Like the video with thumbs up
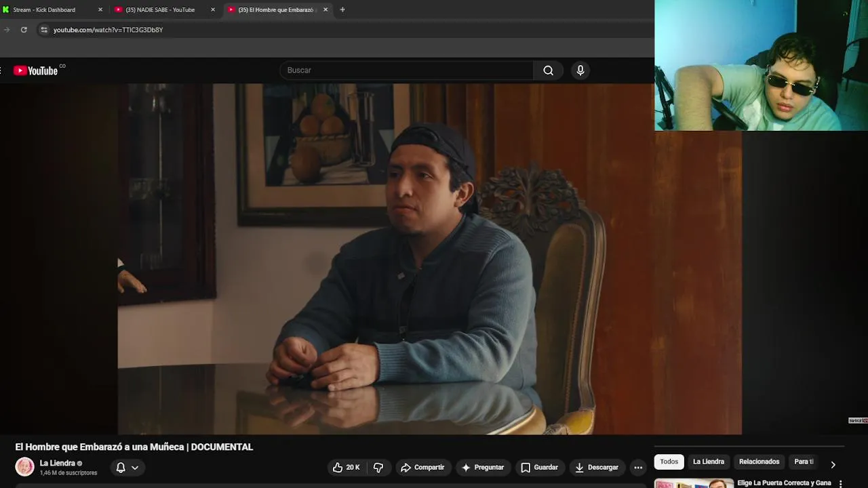868x488 pixels. coord(346,468)
